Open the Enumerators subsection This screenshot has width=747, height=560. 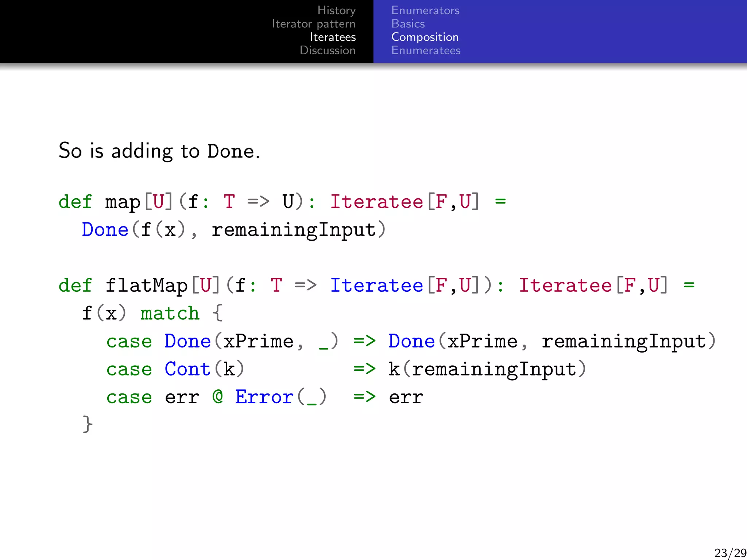pos(425,11)
